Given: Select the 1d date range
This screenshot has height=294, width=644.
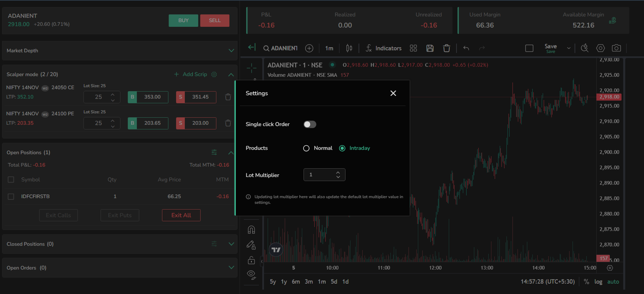Looking at the screenshot, I should [345, 282].
